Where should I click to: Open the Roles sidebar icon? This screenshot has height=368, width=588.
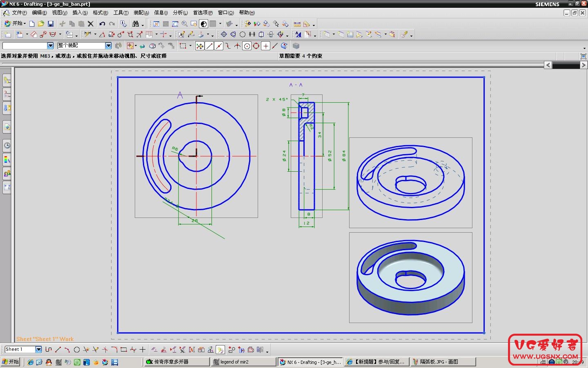[7, 174]
